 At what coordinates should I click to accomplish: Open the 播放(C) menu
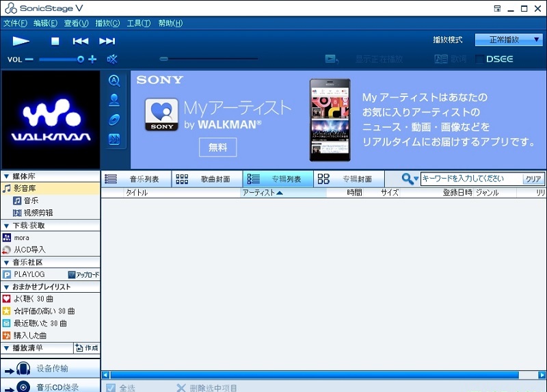(x=108, y=23)
